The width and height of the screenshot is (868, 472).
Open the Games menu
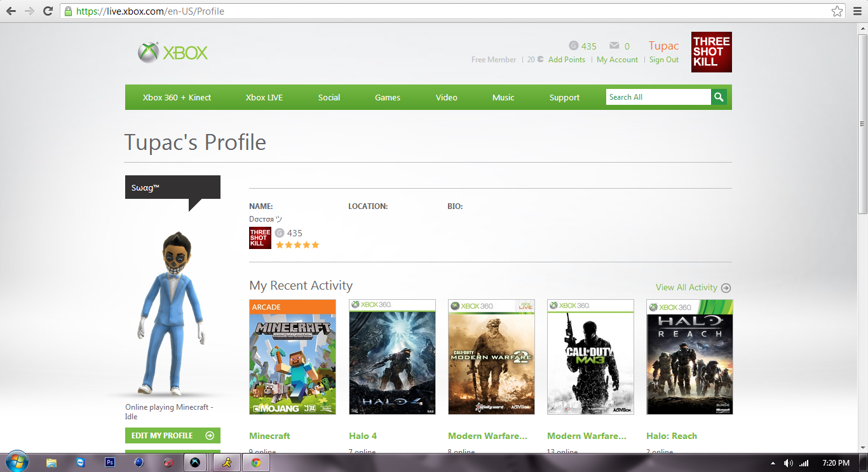tap(388, 97)
